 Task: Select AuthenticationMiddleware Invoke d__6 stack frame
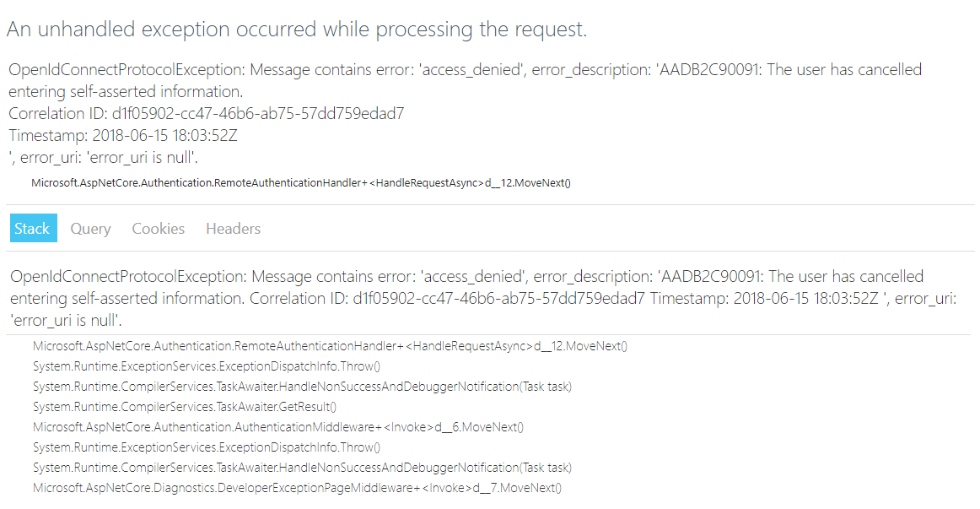coord(278,427)
